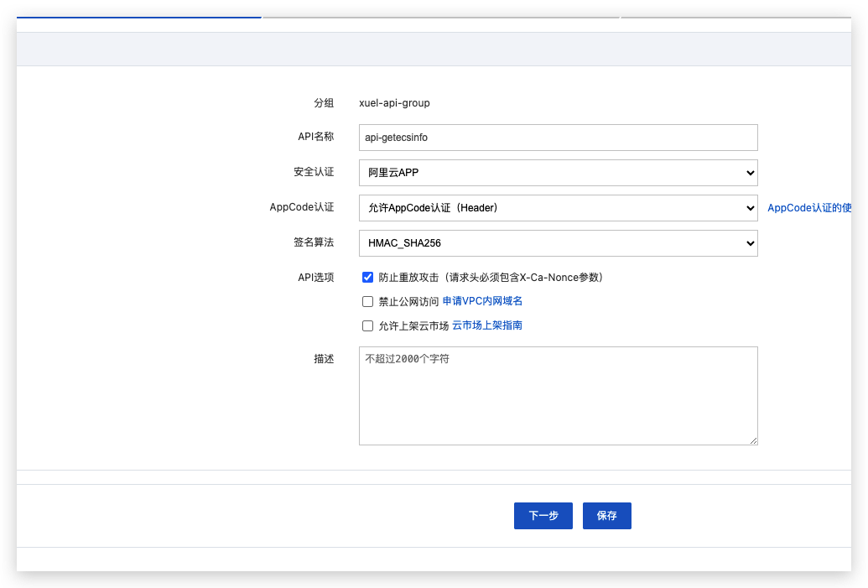Open the 云市场上架指南 link
Image resolution: width=868 pixels, height=588 pixels.
[x=487, y=325]
